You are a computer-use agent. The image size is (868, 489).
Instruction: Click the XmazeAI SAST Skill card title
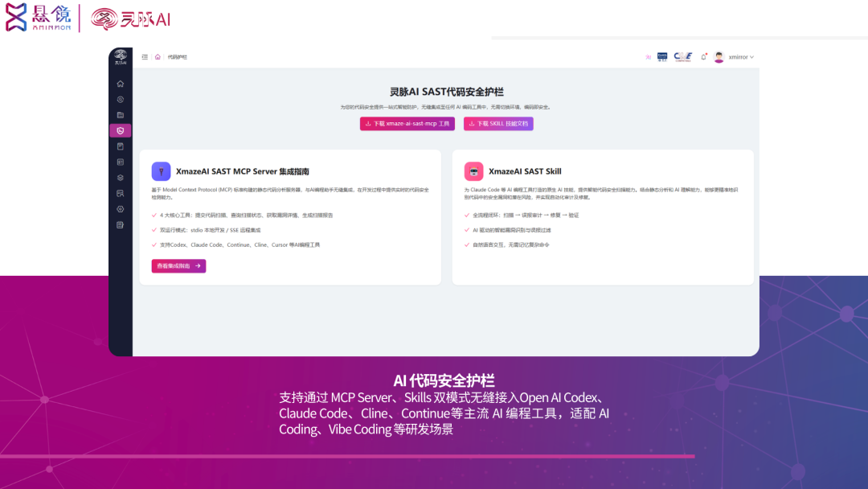pyautogui.click(x=525, y=171)
